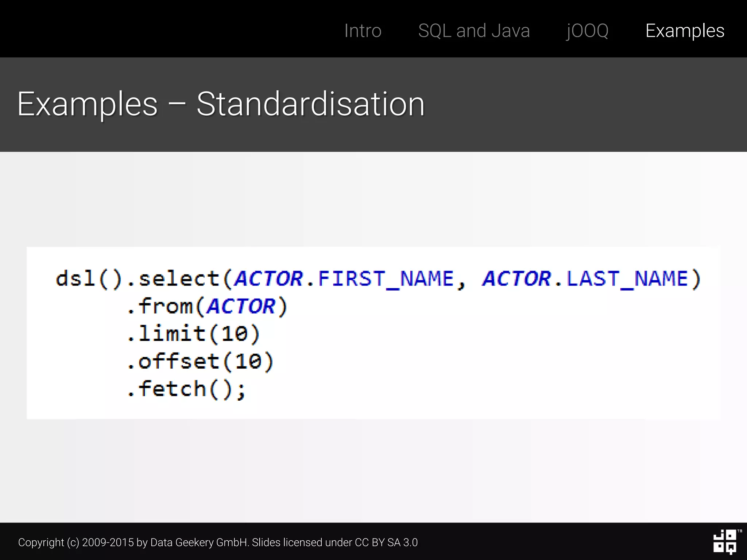Click the word Standardisation in the title
This screenshot has height=560, width=747.
[310, 104]
